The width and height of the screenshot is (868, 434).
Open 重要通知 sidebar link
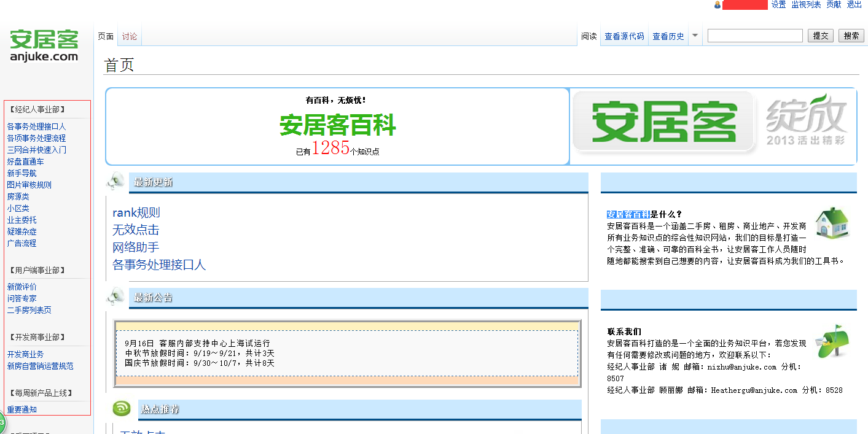pyautogui.click(x=22, y=409)
